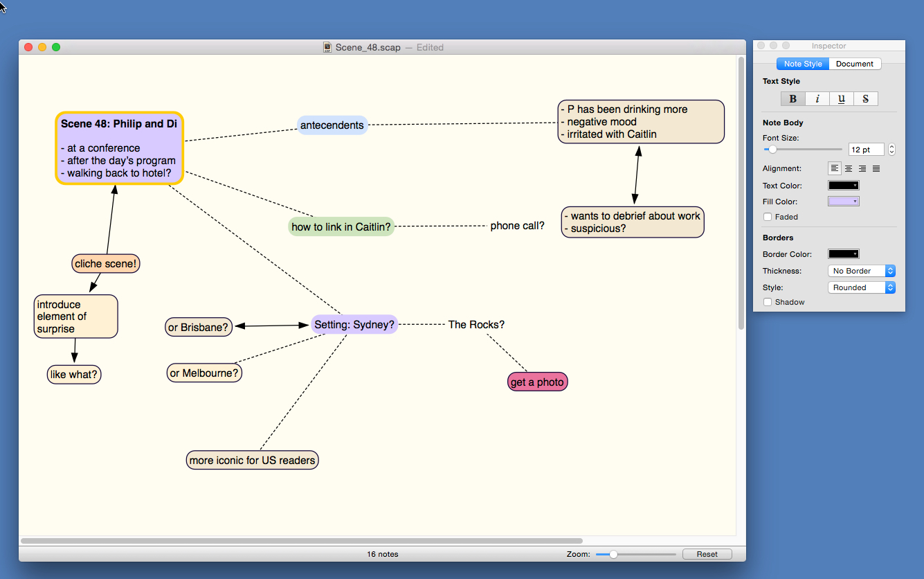Toggle bold text style button
The image size is (924, 579).
coord(793,99)
